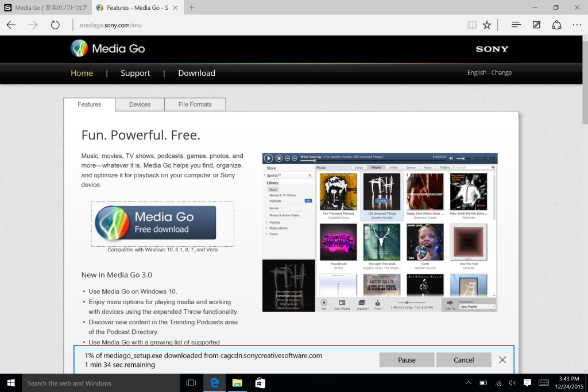The width and height of the screenshot is (588, 392).
Task: Open the touch keyboard tray icon
Action: pos(544,383)
